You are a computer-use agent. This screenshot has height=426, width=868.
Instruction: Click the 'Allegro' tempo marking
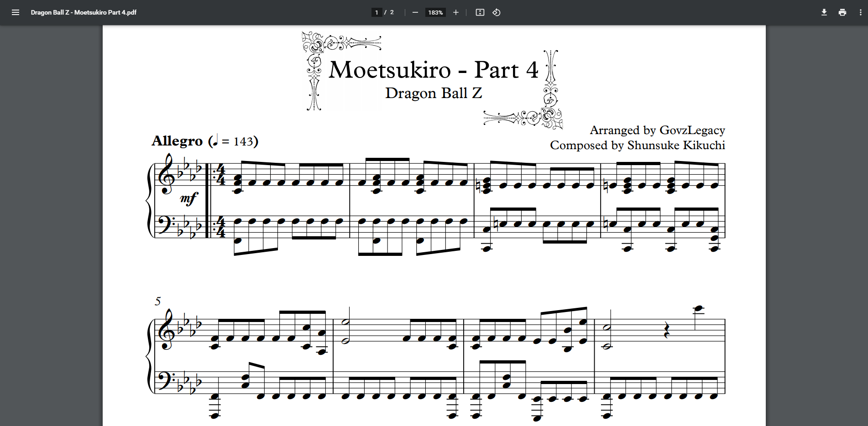click(177, 141)
